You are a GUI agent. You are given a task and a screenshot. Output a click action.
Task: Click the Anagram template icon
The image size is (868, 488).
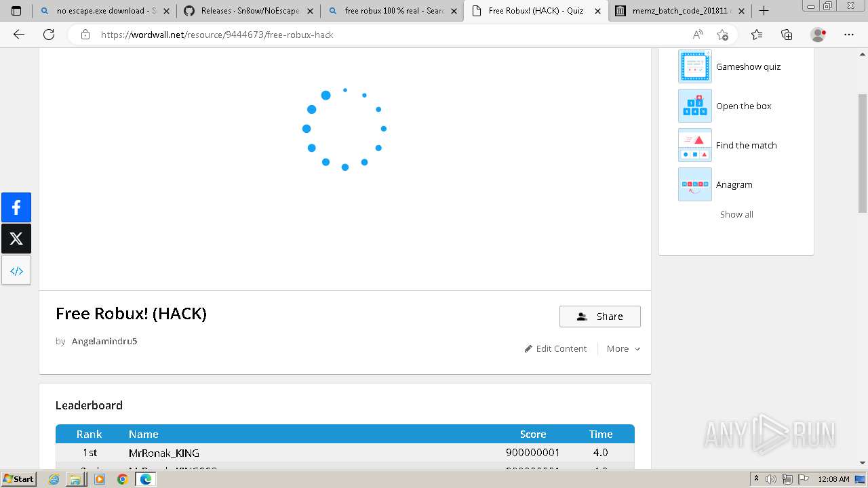point(695,184)
